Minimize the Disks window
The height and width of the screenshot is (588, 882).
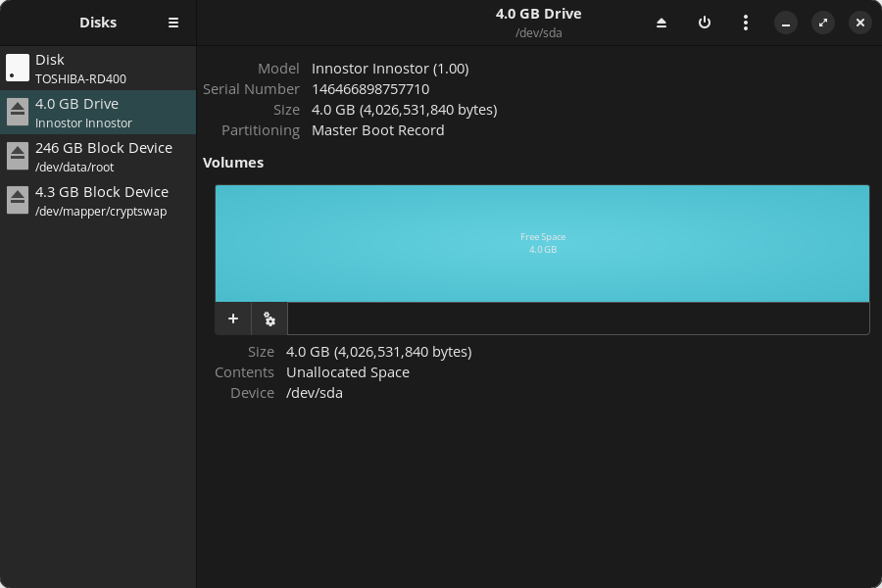tap(785, 22)
